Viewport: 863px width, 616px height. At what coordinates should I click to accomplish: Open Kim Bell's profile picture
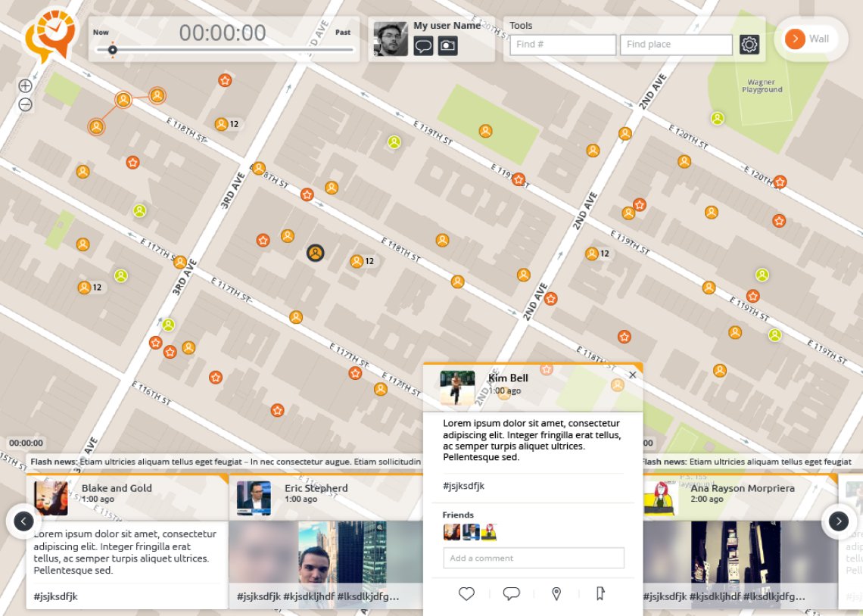(x=457, y=387)
